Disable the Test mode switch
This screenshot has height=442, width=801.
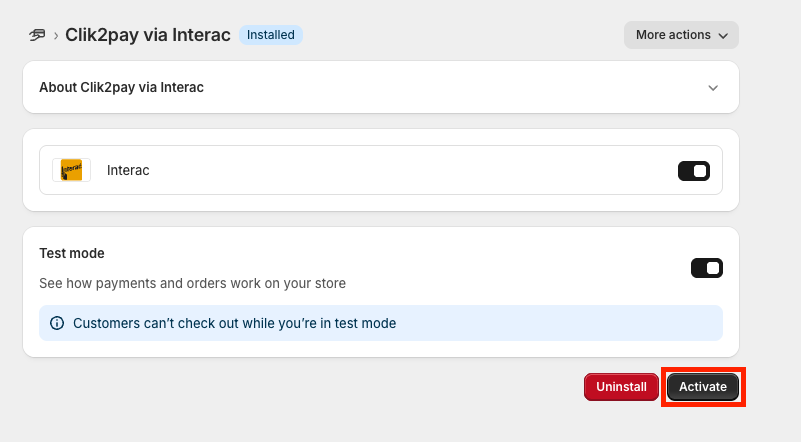(707, 268)
